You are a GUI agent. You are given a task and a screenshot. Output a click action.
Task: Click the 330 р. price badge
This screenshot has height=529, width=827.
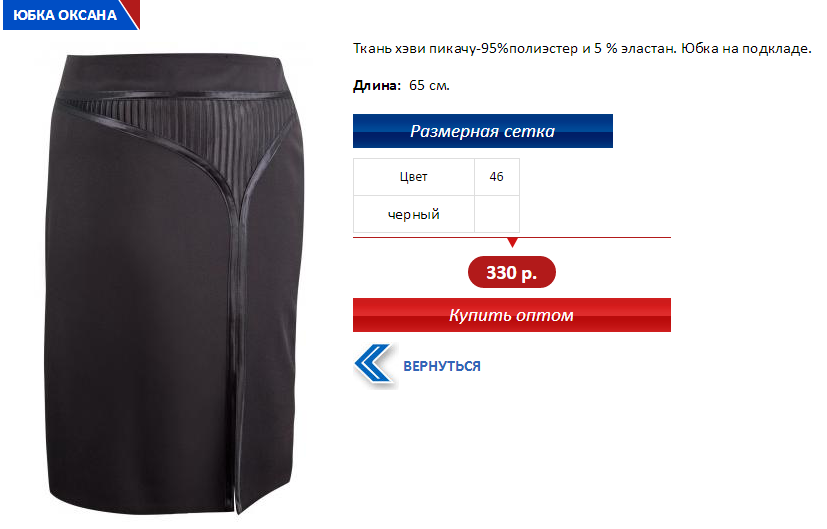pyautogui.click(x=512, y=272)
